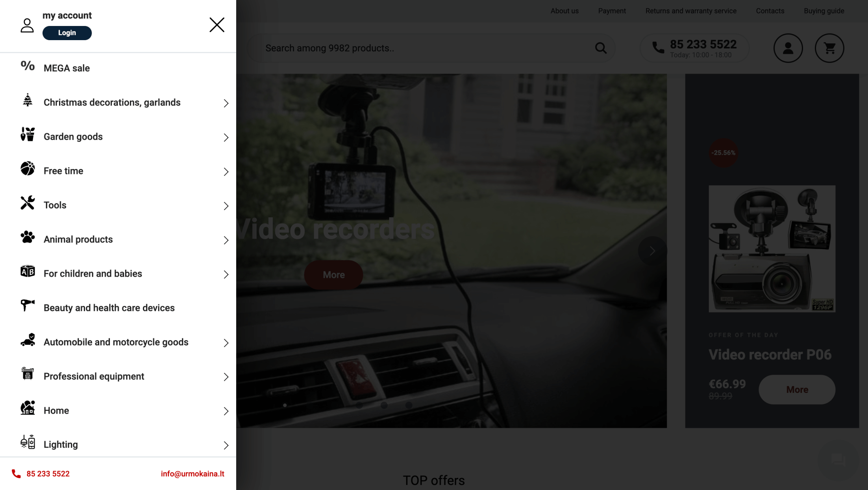
Task: Expand the Home submenu arrow
Action: pyautogui.click(x=226, y=411)
